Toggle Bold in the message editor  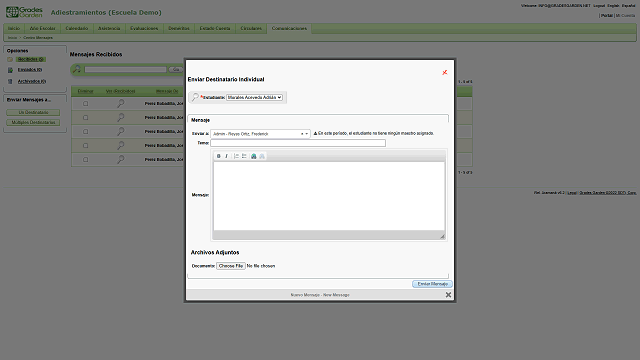(x=219, y=156)
